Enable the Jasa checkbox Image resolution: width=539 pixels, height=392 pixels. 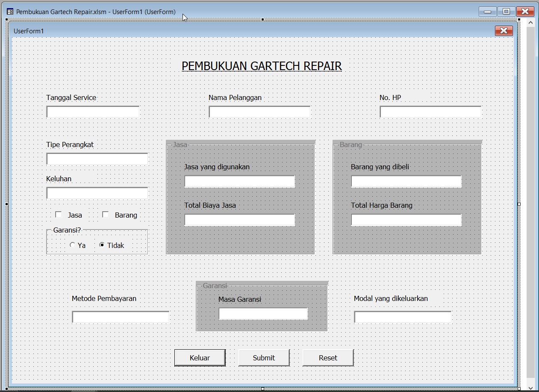(x=59, y=215)
